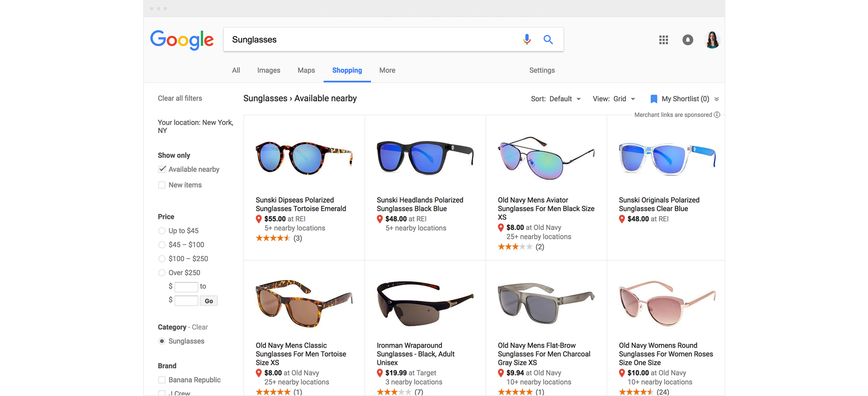
Task: Open Ironman Wraparound Sunglasses link
Action: (416, 354)
